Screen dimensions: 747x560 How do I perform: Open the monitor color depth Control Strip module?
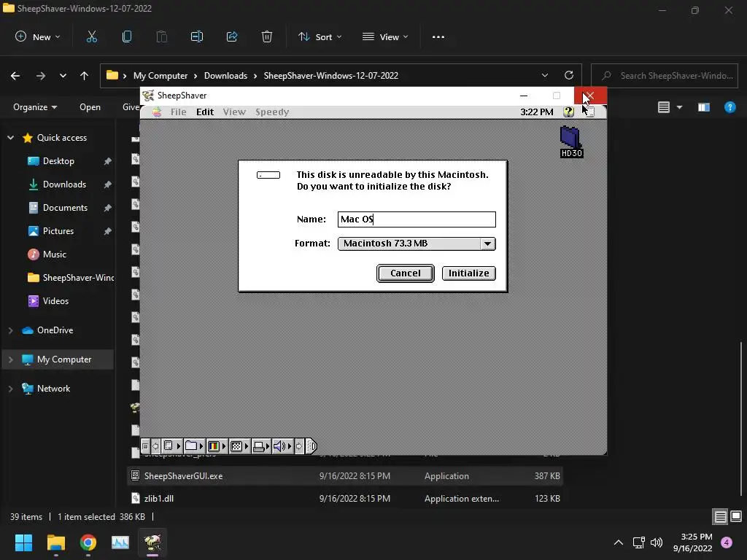pyautogui.click(x=217, y=446)
